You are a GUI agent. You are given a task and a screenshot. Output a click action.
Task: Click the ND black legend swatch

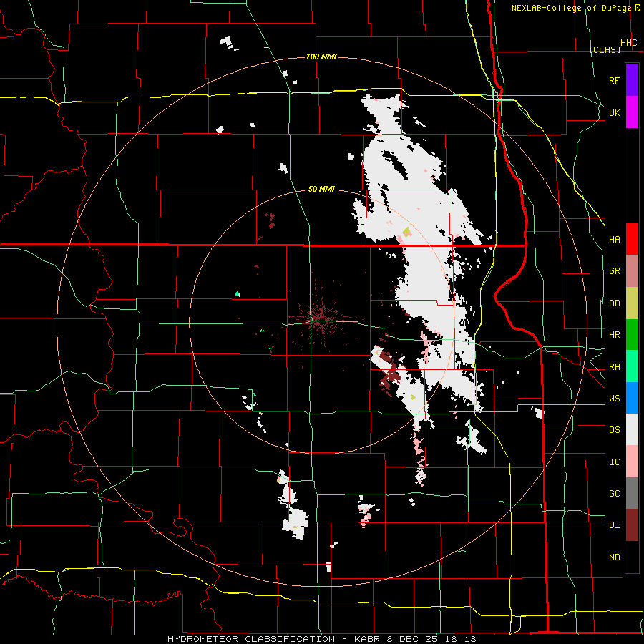click(x=632, y=557)
